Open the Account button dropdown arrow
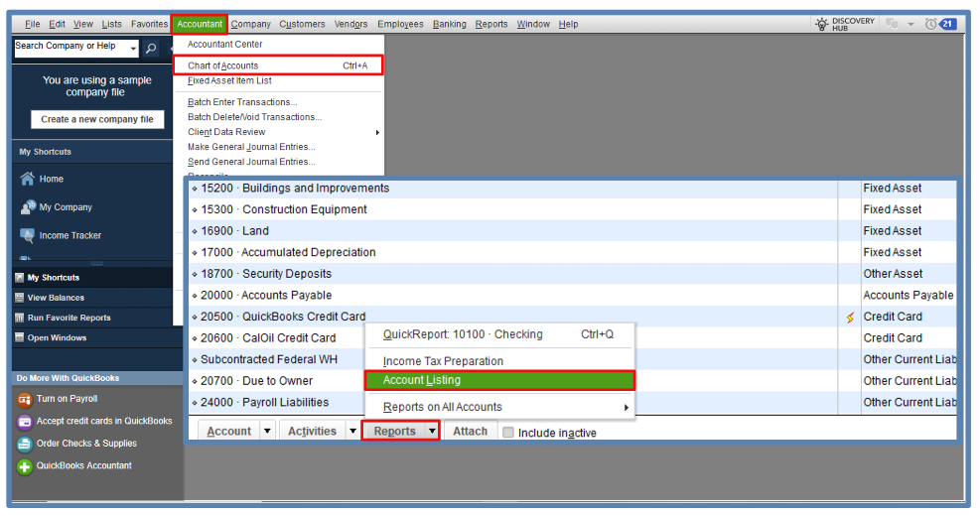Image resolution: width=980 pixels, height=516 pixels. coord(267,431)
